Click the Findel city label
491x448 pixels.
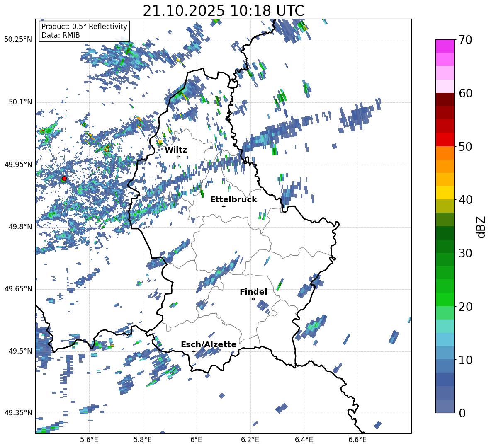253,292
